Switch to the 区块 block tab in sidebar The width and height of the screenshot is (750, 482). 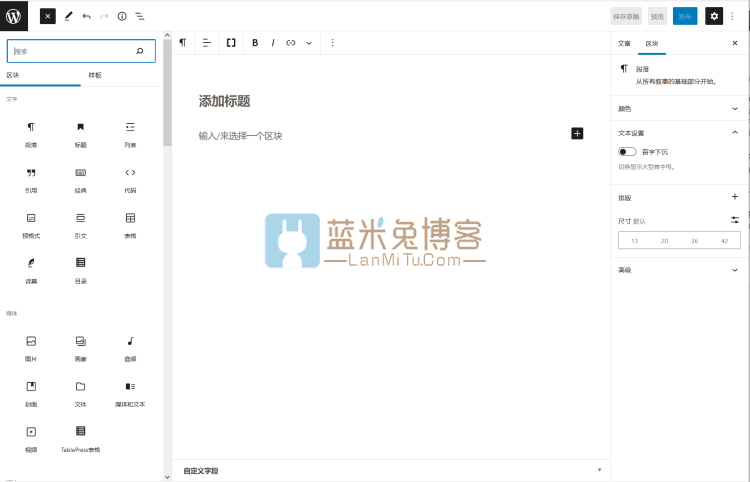coord(652,44)
